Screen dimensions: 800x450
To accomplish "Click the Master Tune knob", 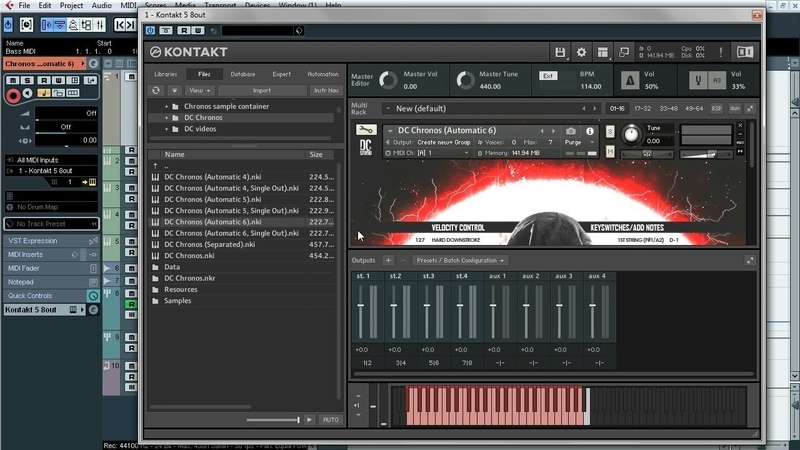I will [x=465, y=81].
